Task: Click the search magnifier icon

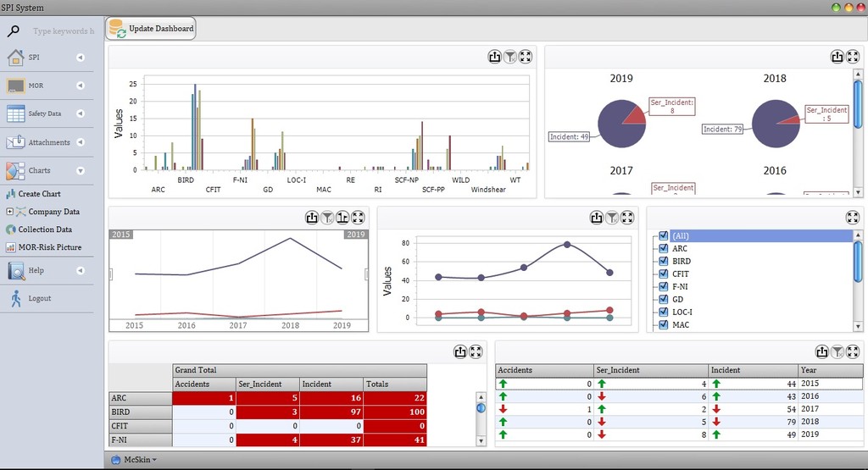Action: [x=13, y=31]
